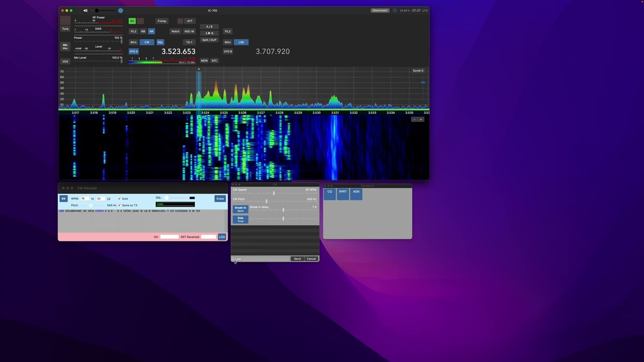
Task: Click the Power slider handle
Action: click(121, 40)
